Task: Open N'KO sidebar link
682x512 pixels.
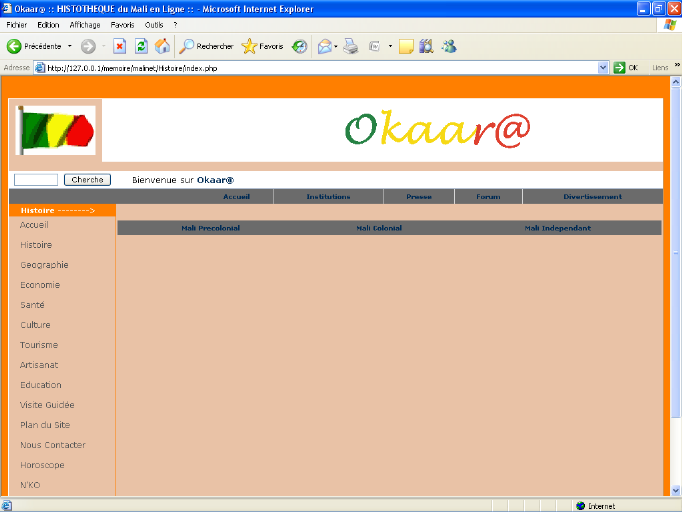Action: 30,485
